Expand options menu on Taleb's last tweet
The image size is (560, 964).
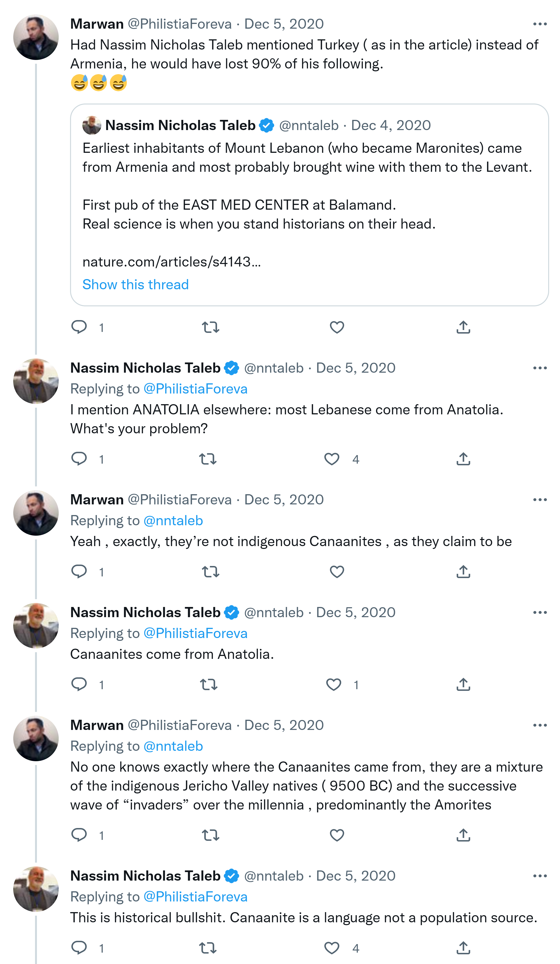[539, 876]
